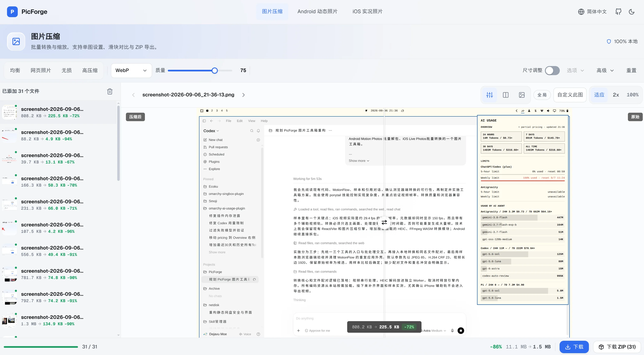Set zoom to 适应
Image resolution: width=644 pixels, height=355 pixels.
(599, 95)
